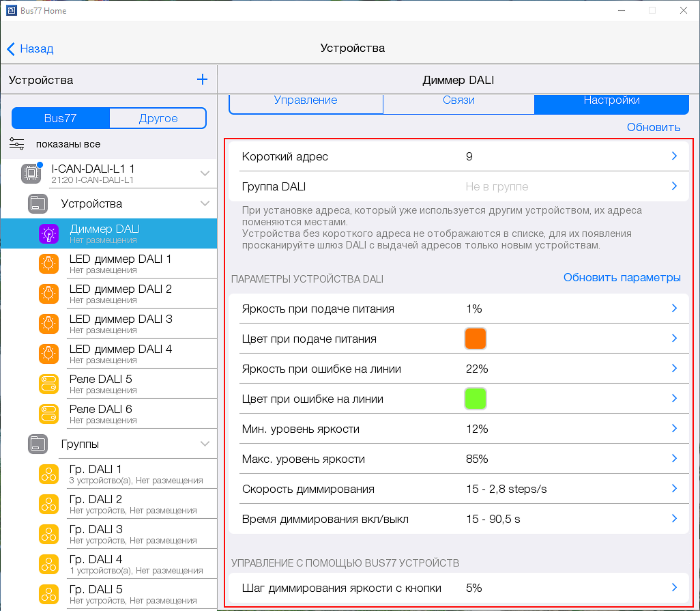Click the Гр. DALI 1 group icon
This screenshot has height=611, width=700.
click(48, 474)
